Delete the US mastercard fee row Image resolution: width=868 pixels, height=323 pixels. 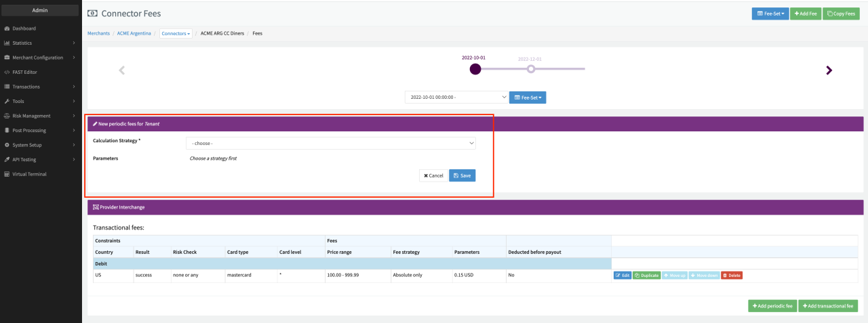pyautogui.click(x=731, y=276)
